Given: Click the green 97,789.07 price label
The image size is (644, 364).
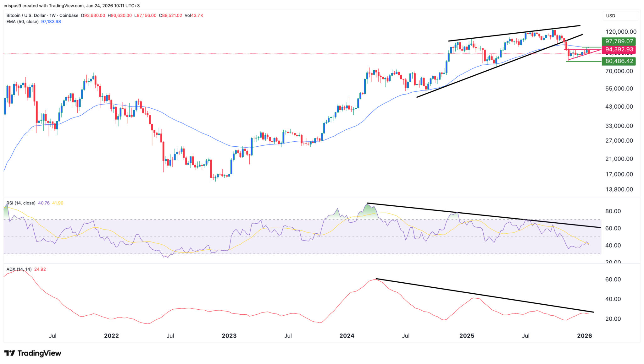Looking at the screenshot, I should [619, 41].
